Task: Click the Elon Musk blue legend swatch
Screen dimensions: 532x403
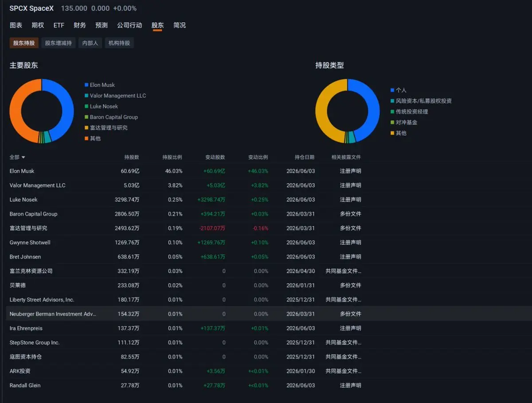Action: coord(86,85)
